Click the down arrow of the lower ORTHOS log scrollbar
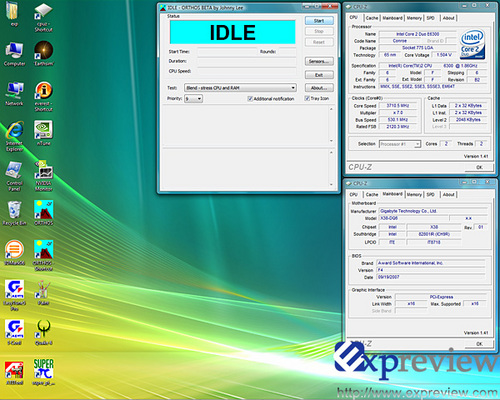 [331, 184]
